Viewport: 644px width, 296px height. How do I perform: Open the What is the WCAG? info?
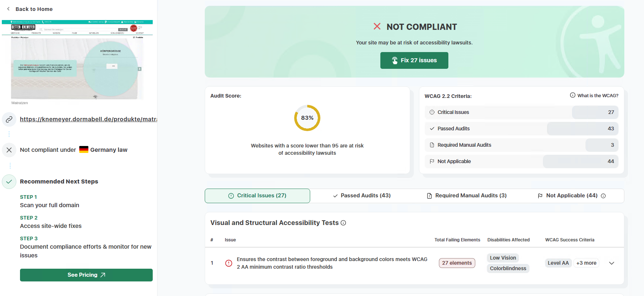tap(594, 95)
